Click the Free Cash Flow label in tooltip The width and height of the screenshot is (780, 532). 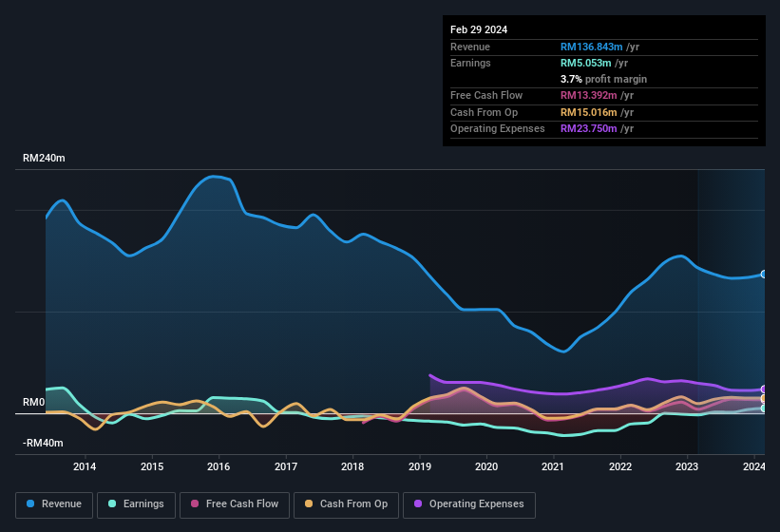coord(486,95)
